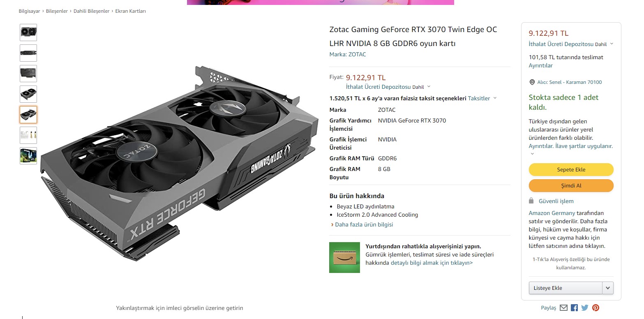The width and height of the screenshot is (644, 319).
Task: Open Marka: ZOTAC brand link
Action: pyautogui.click(x=348, y=54)
